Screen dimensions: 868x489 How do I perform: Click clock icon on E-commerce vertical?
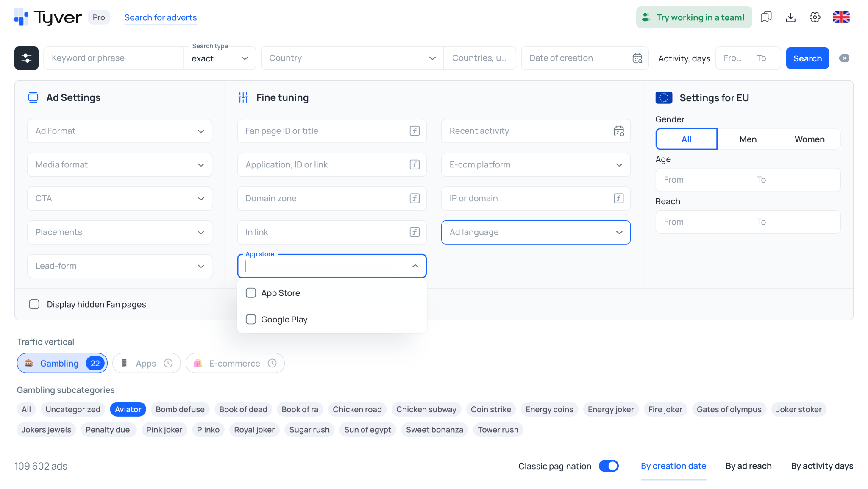click(272, 363)
